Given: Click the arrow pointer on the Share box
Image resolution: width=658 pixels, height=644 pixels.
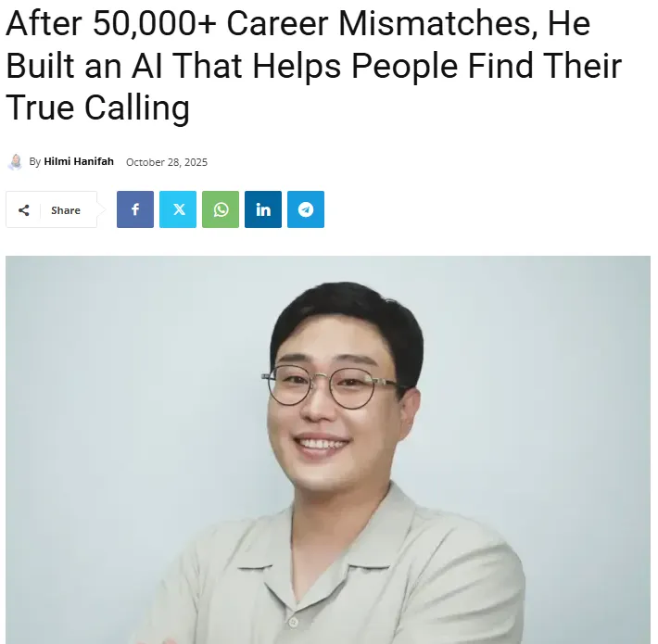Looking at the screenshot, I should pyautogui.click(x=101, y=209).
